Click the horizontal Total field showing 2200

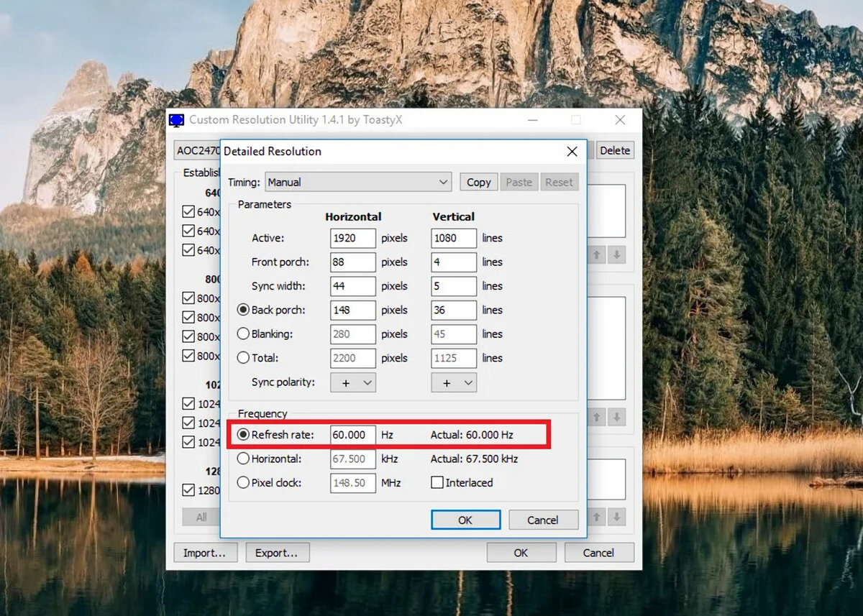click(353, 358)
